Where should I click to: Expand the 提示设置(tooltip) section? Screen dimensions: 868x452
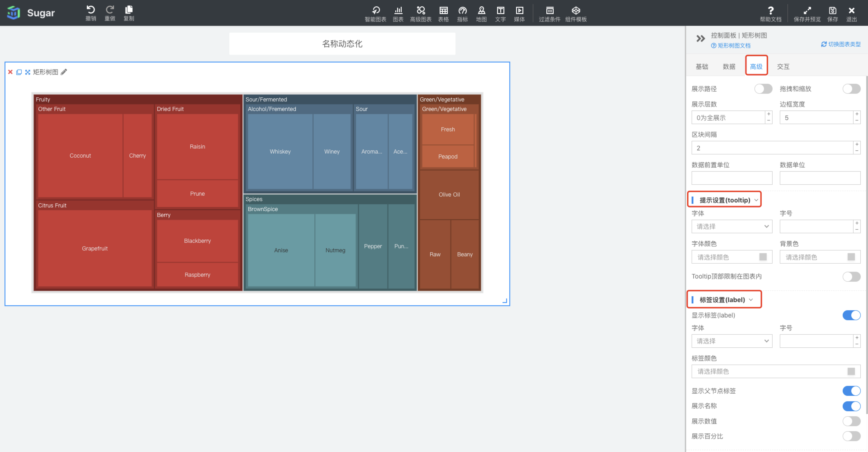click(x=724, y=200)
